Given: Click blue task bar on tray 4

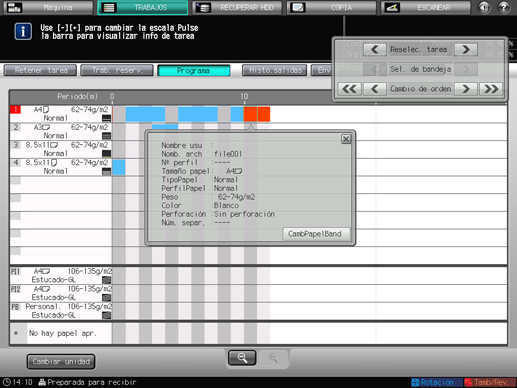Looking at the screenshot, I should 119,167.
